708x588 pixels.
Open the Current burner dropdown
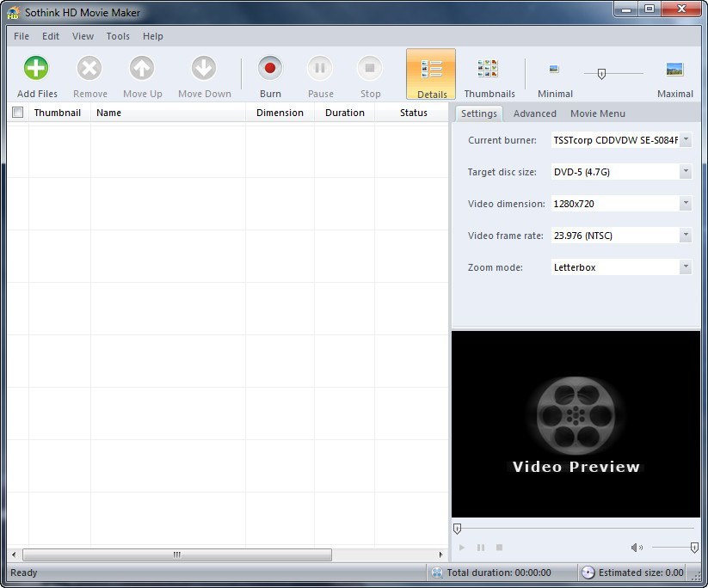point(686,139)
